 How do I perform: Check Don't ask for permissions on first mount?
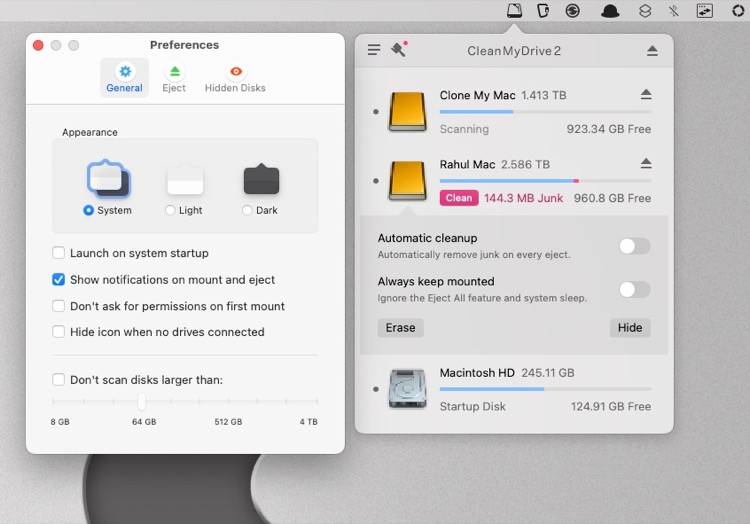(58, 306)
